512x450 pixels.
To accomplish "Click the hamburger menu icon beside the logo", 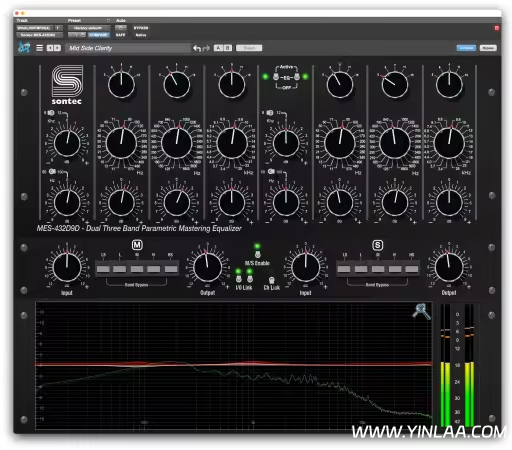I will click(39, 48).
